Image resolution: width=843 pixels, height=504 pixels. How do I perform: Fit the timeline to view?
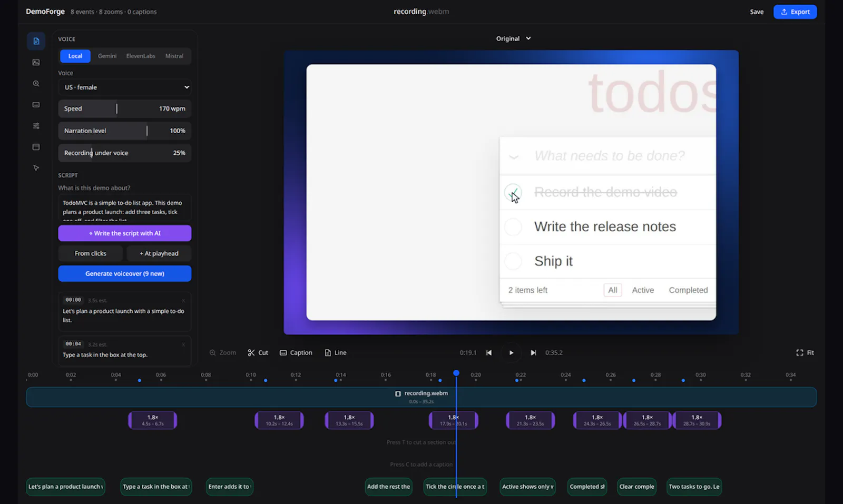pos(805,353)
